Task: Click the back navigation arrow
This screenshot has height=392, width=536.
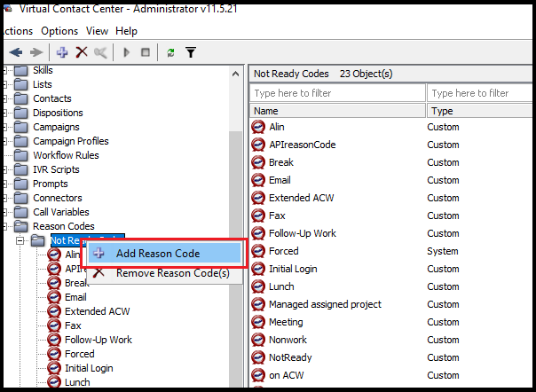Action: [16, 52]
